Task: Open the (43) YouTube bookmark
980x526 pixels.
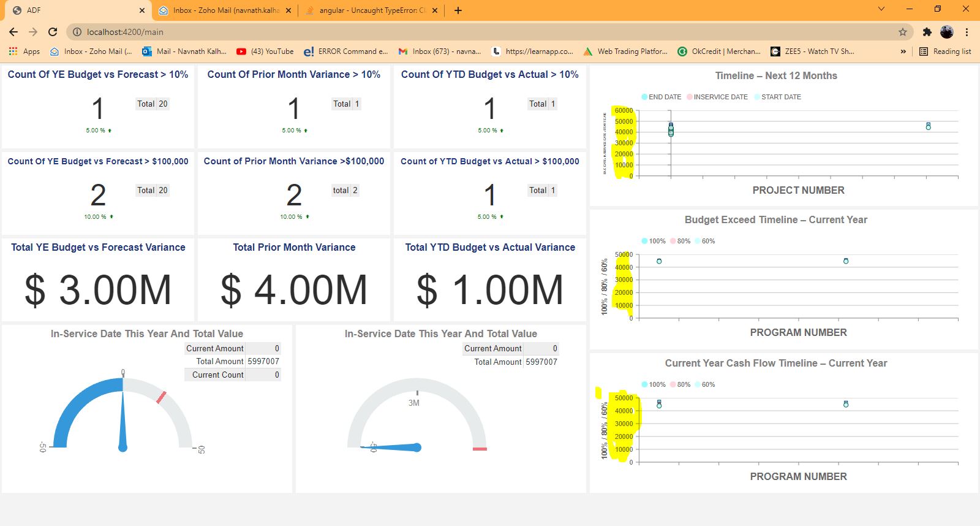Action: point(265,51)
